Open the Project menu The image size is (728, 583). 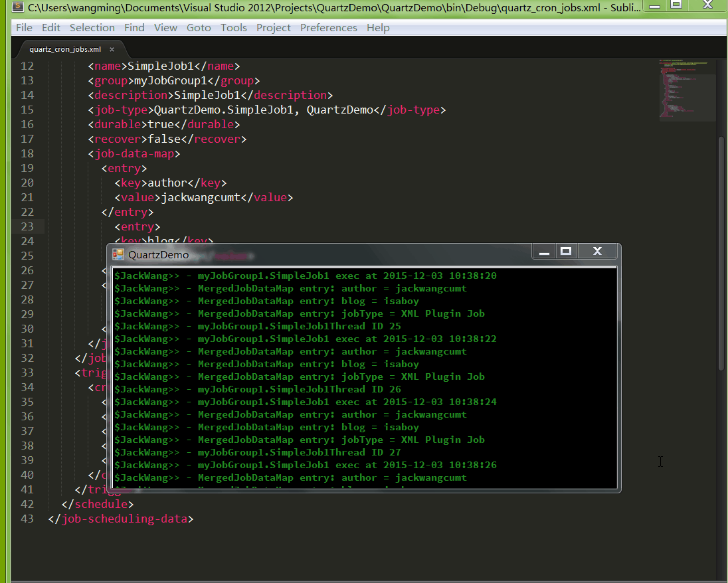[x=274, y=28]
